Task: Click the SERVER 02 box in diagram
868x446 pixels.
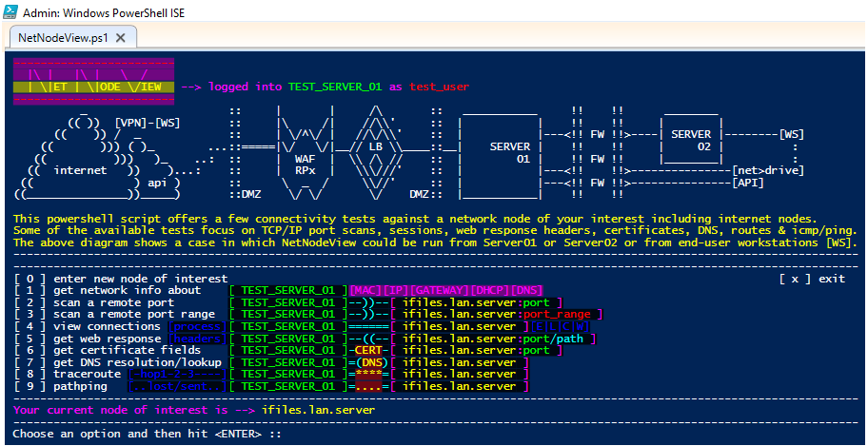Action: (691, 140)
